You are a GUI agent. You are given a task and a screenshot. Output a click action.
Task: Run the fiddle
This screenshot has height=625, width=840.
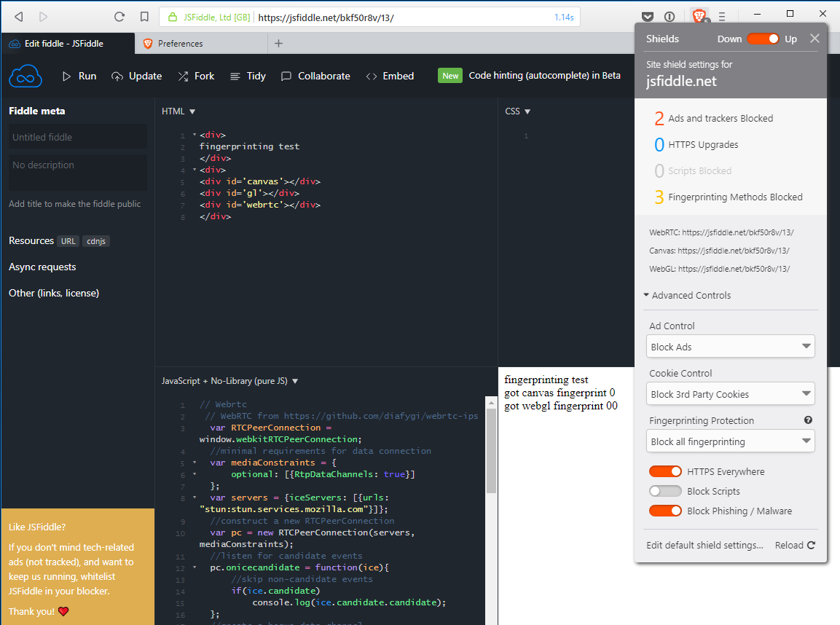[x=79, y=76]
